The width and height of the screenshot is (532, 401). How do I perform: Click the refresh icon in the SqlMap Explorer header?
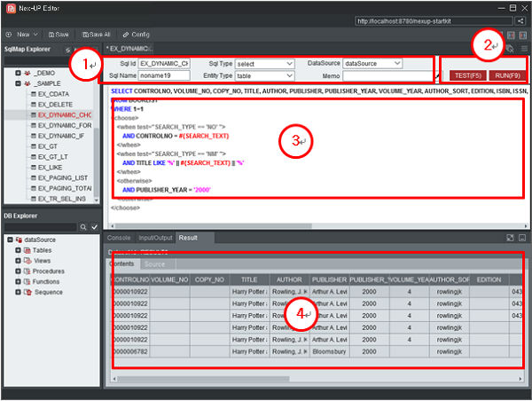pos(68,50)
